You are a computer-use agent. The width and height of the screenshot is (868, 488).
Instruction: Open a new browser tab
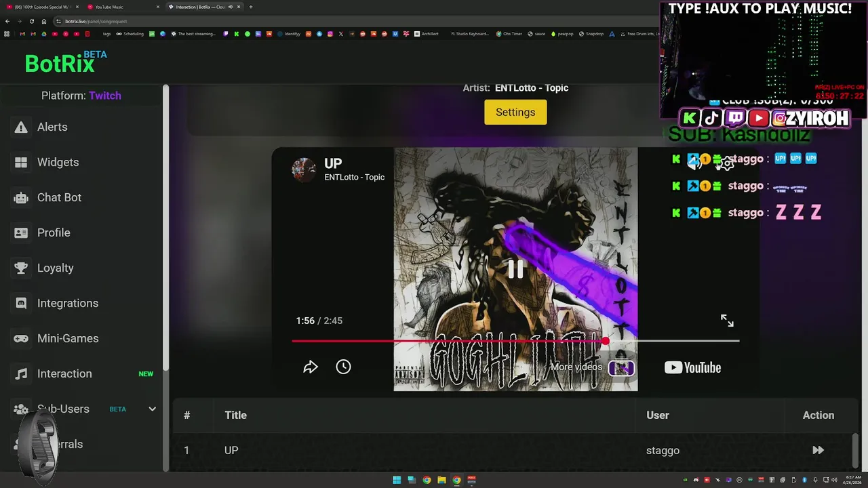(251, 7)
